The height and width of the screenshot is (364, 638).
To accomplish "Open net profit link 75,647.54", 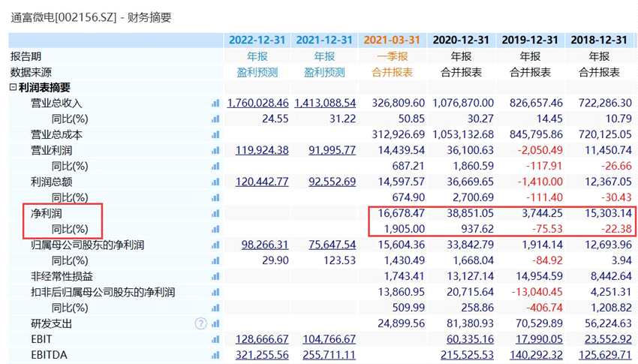I will tap(332, 245).
